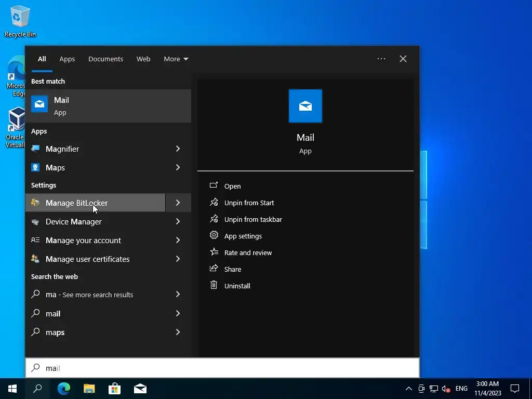Click the Uninstall trash icon

click(x=214, y=285)
